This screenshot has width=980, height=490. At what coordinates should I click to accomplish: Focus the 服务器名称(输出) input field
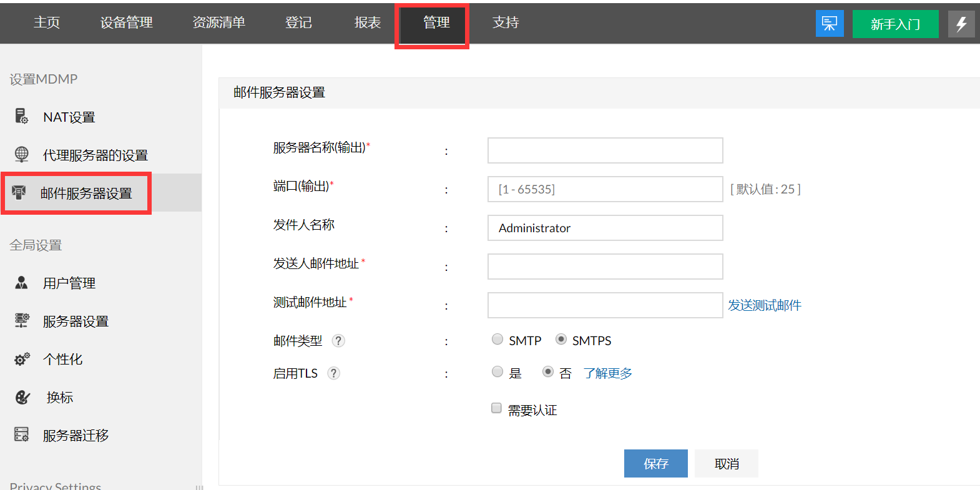pos(605,150)
